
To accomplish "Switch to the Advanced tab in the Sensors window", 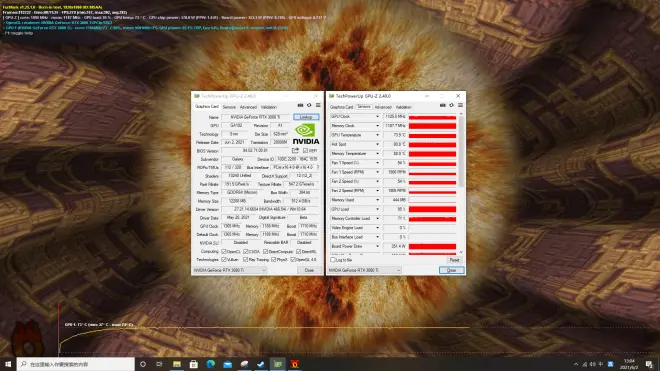I will coord(383,107).
